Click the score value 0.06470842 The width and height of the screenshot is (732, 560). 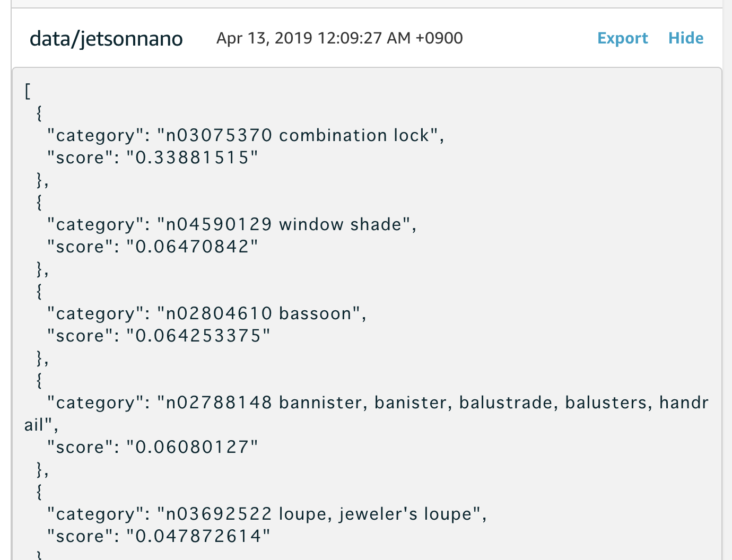coord(192,247)
